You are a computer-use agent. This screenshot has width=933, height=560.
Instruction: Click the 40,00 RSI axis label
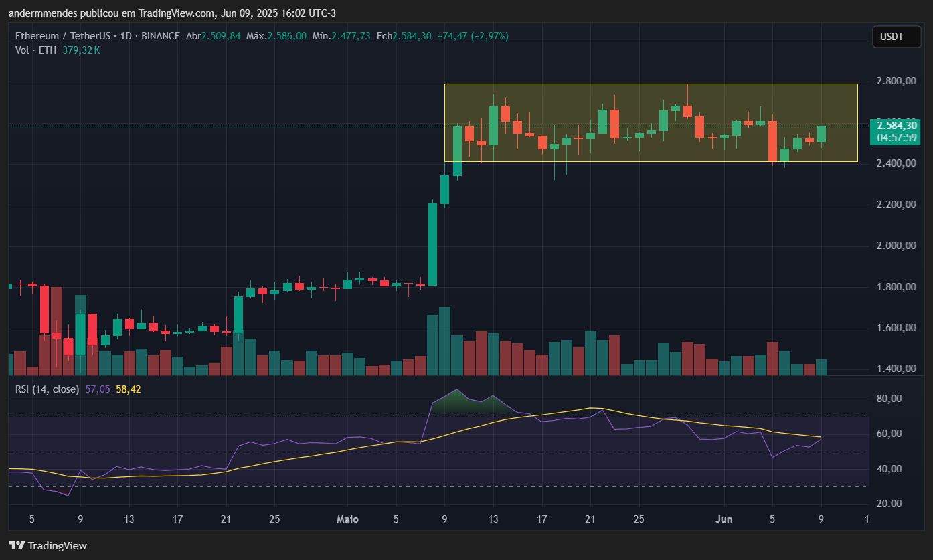(888, 468)
